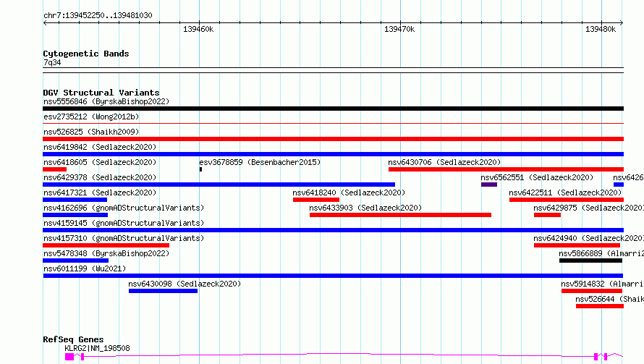This screenshot has height=364, width=644.
Task: Select the blue nsv5478348 variant bar
Action: click(x=75, y=261)
